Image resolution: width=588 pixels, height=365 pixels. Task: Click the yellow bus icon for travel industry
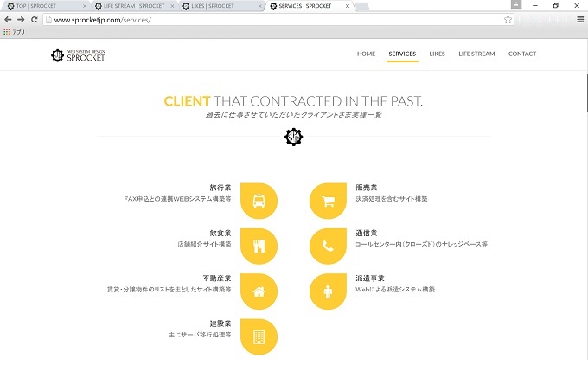(x=259, y=201)
